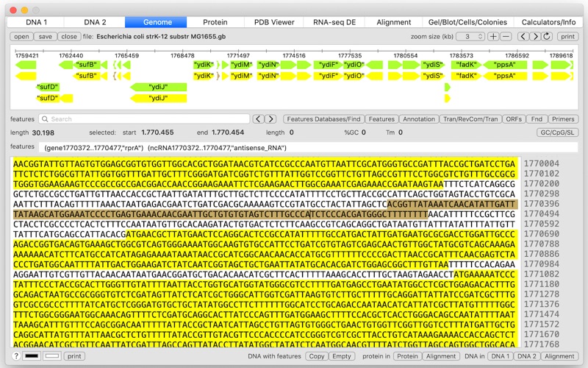The image size is (588, 368).
Task: Select the green ydiF gene feature
Action: [x=328, y=65]
